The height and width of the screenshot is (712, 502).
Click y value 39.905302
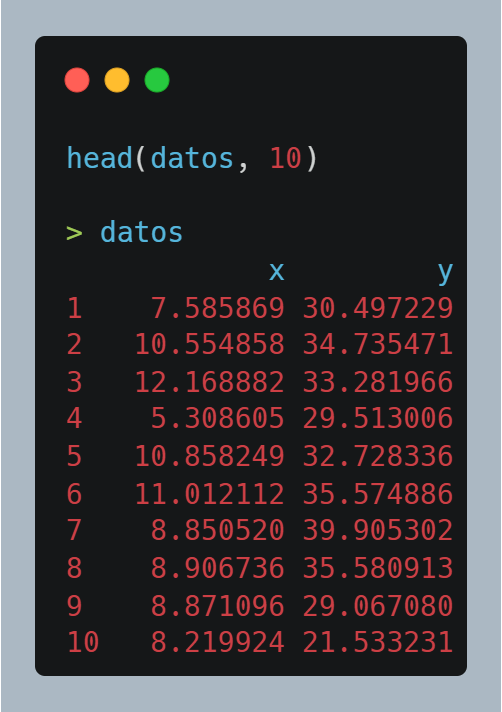(x=378, y=530)
